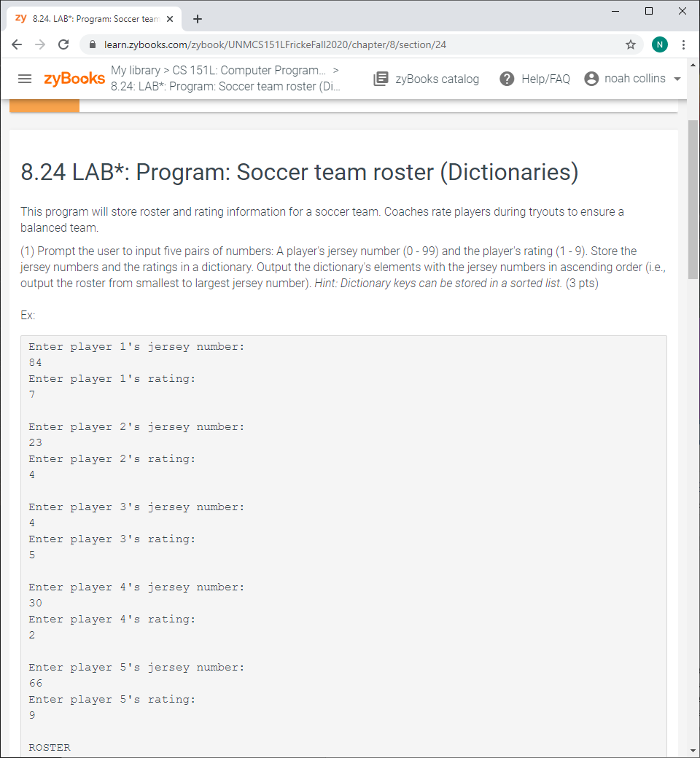The height and width of the screenshot is (758, 700).
Task: Click the zyBooks logo
Action: point(74,79)
